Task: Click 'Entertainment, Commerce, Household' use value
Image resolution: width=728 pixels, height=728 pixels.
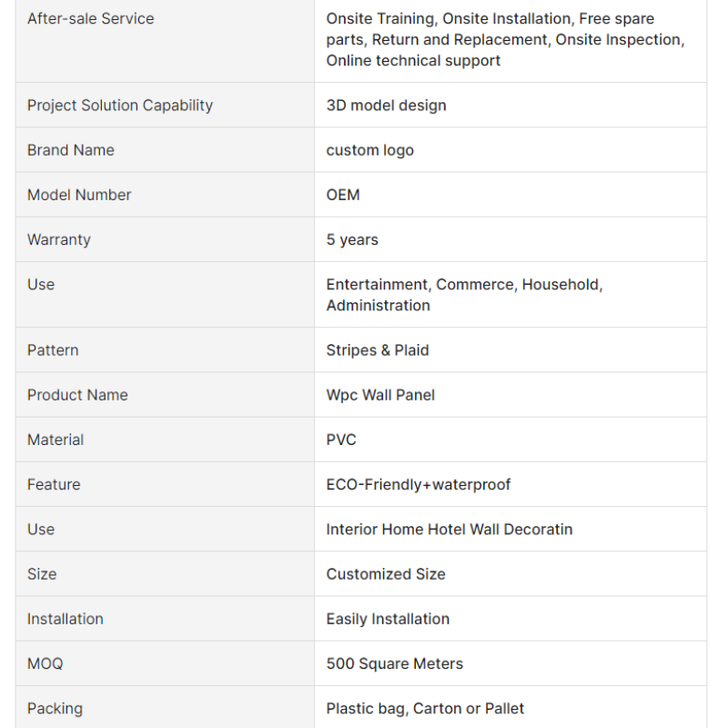Action: pos(464,285)
